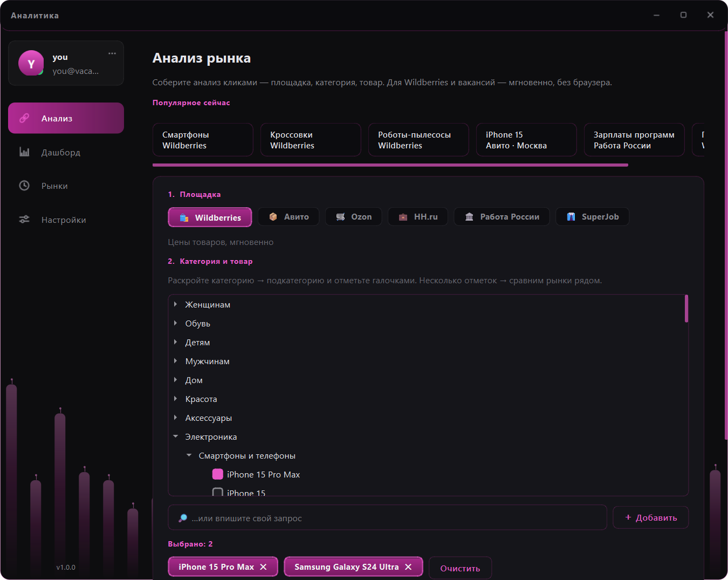
Task: Click the main page vertical scrollbar
Action: pos(726,235)
